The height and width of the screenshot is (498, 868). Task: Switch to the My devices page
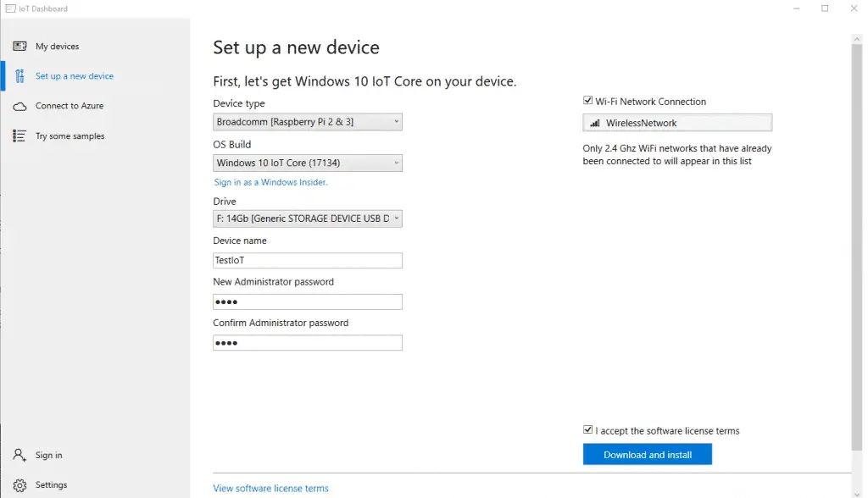pyautogui.click(x=57, y=47)
